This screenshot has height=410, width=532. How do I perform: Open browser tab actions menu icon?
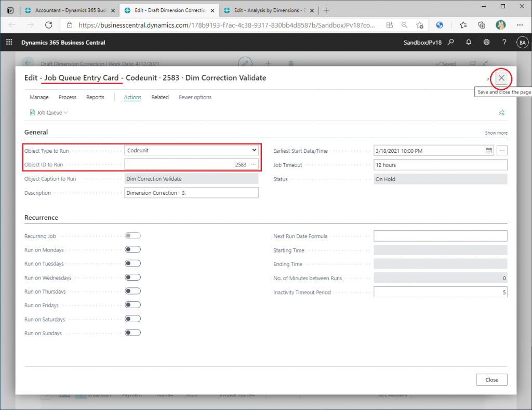coord(10,10)
